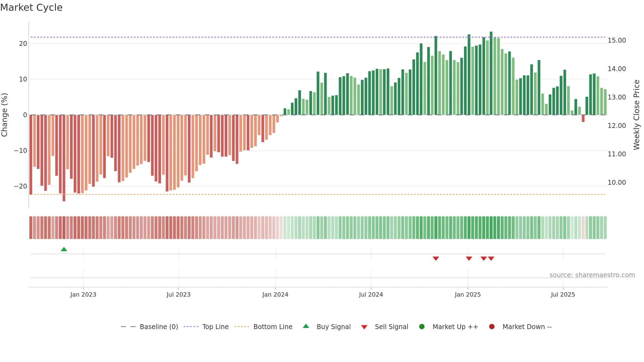Click the purple dotted line icon in legend
This screenshot has height=362, width=644.
191,327
